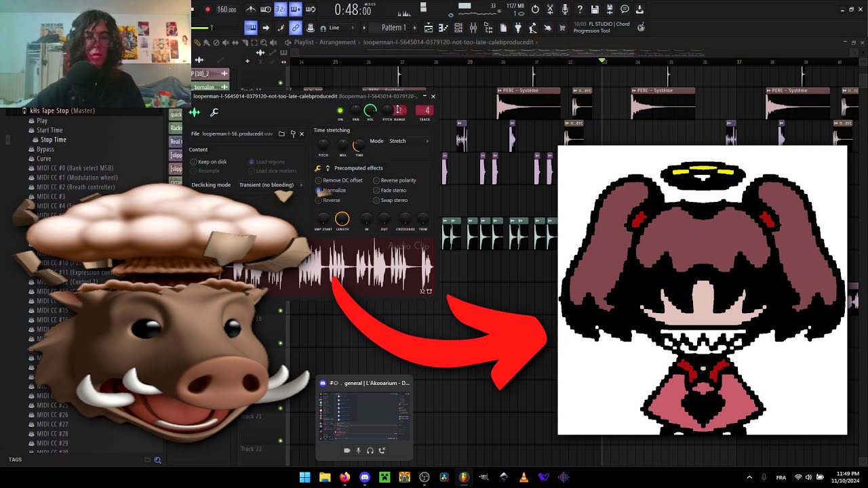Open FL Studio from the taskbar
Image resolution: width=868 pixels, height=488 pixels.
[x=464, y=477]
